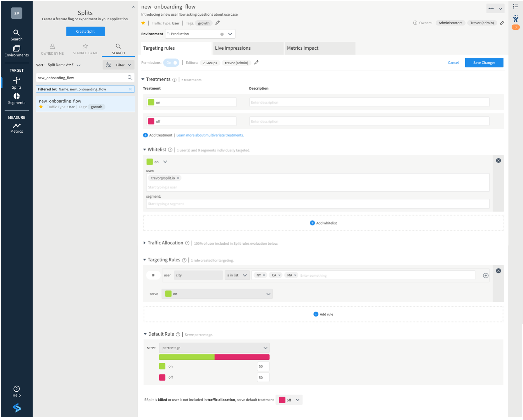523x420 pixels.
Task: Select the Search tab in Splits panel
Action: [x=118, y=49]
